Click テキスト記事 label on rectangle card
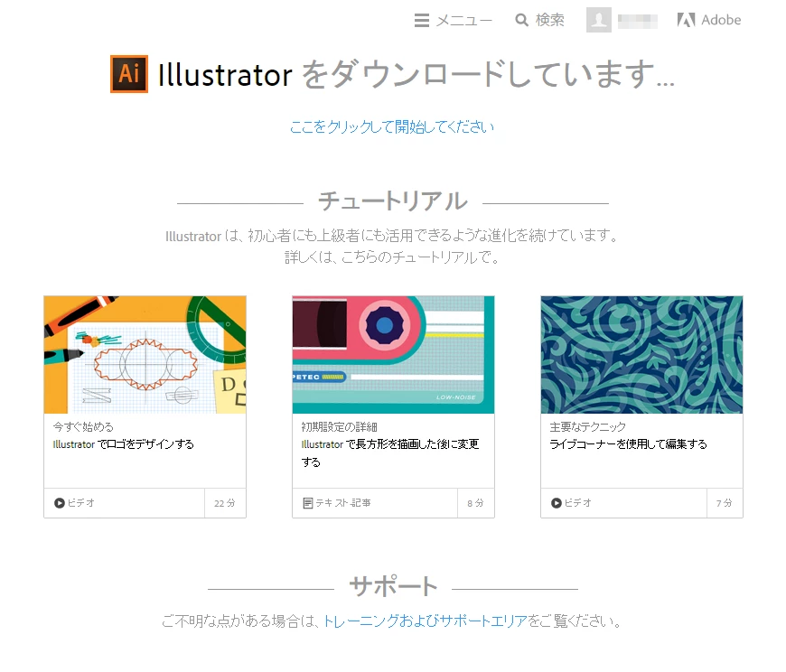Screen dimensions: 786x672 [x=343, y=502]
